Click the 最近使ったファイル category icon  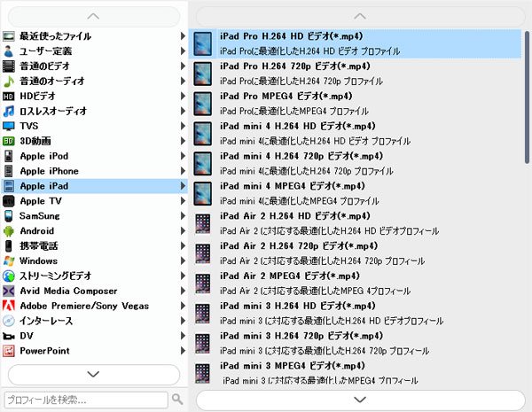coord(9,36)
